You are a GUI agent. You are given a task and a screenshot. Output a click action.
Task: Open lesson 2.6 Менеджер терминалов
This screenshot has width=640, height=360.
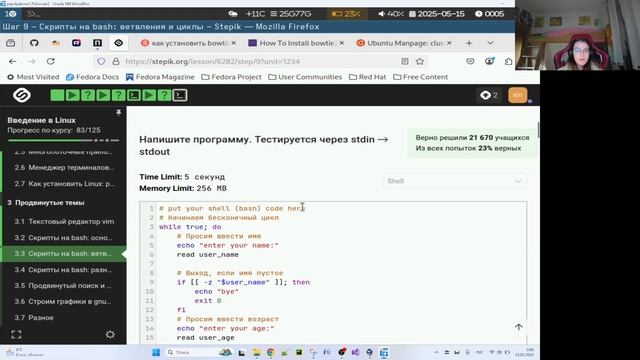[64, 167]
